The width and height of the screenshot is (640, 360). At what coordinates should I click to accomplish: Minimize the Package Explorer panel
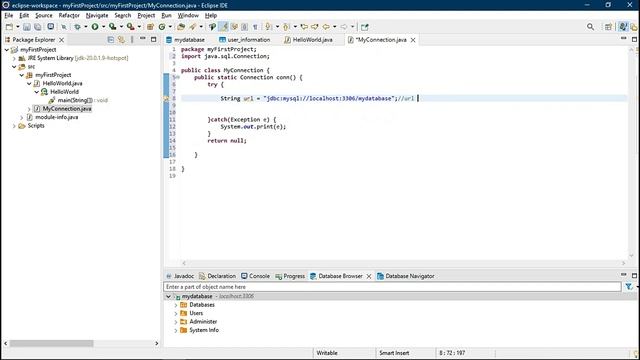142,39
